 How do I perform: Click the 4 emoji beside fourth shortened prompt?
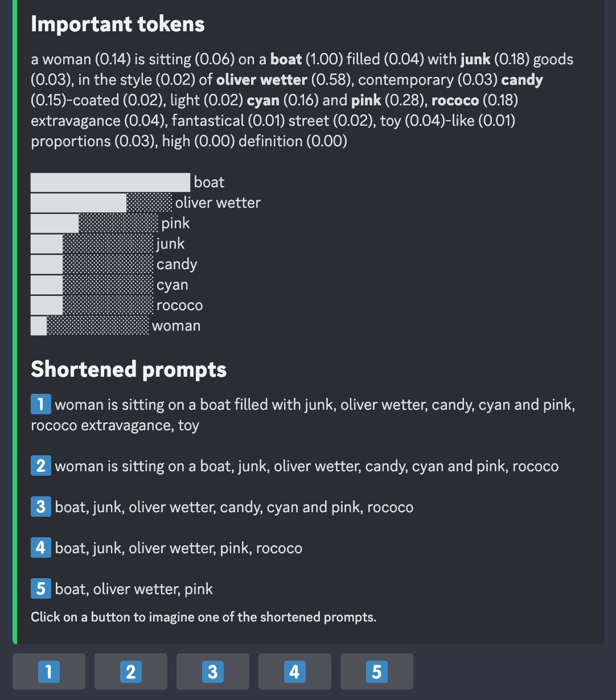41,548
